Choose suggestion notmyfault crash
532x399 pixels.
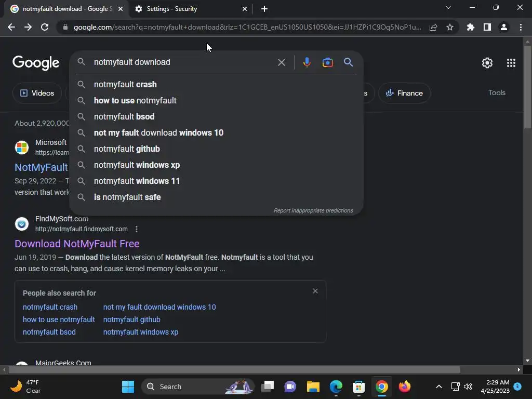(217, 84)
